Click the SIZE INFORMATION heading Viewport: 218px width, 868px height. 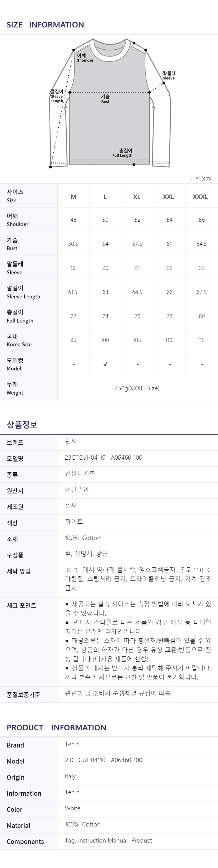click(x=45, y=25)
